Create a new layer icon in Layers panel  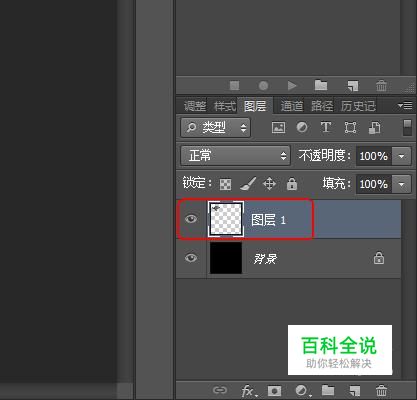coord(354,390)
